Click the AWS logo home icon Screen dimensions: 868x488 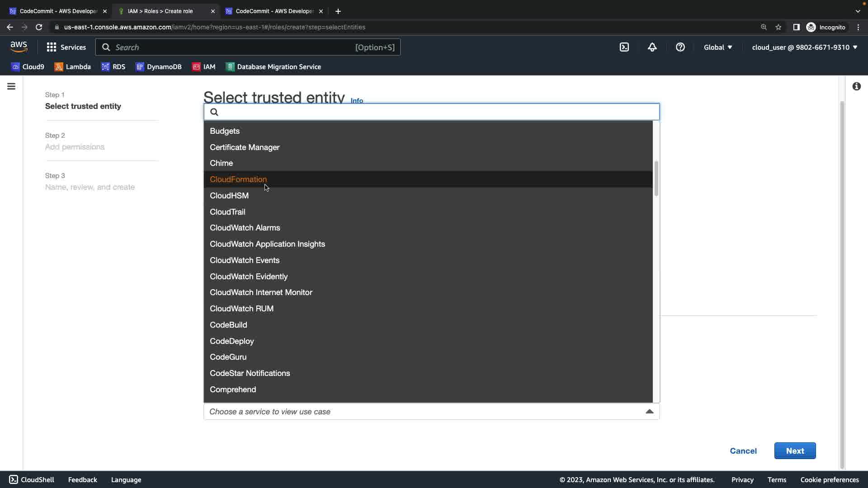(x=19, y=47)
